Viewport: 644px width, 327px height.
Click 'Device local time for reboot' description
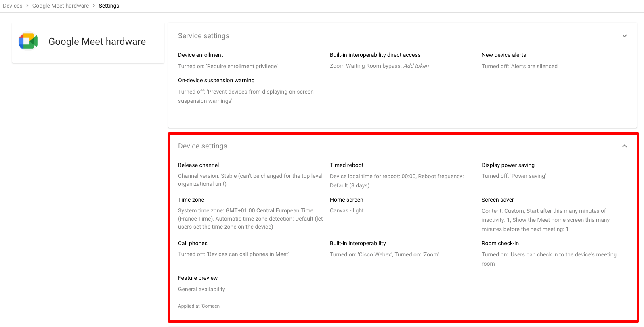397,181
